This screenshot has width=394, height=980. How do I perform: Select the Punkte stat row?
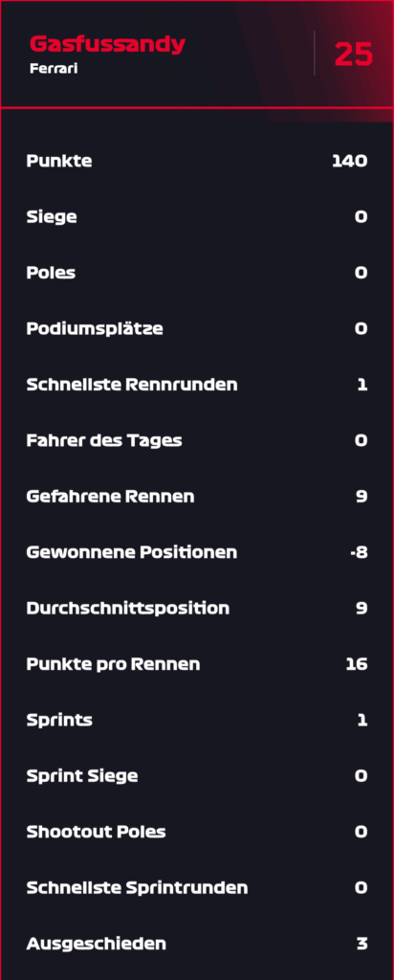197,161
